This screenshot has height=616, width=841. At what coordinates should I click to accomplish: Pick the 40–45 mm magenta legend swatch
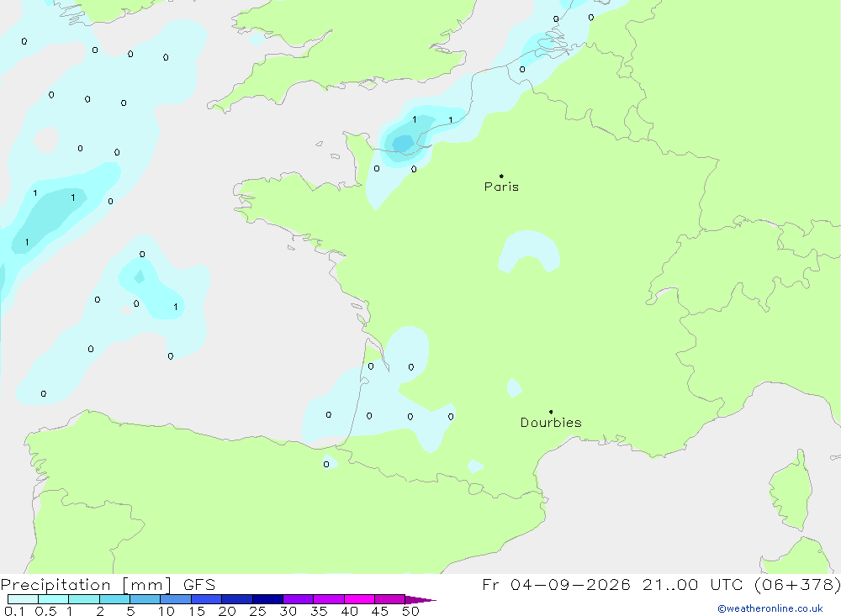click(359, 599)
